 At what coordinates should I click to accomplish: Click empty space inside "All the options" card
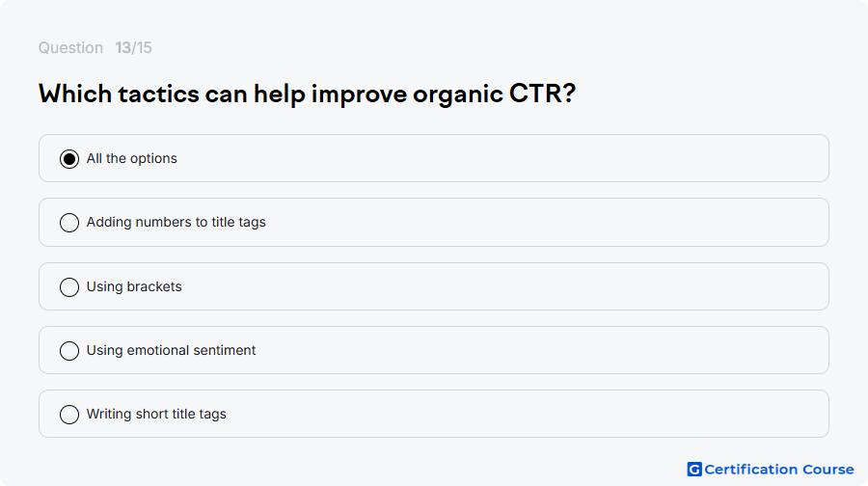[x=499, y=158]
